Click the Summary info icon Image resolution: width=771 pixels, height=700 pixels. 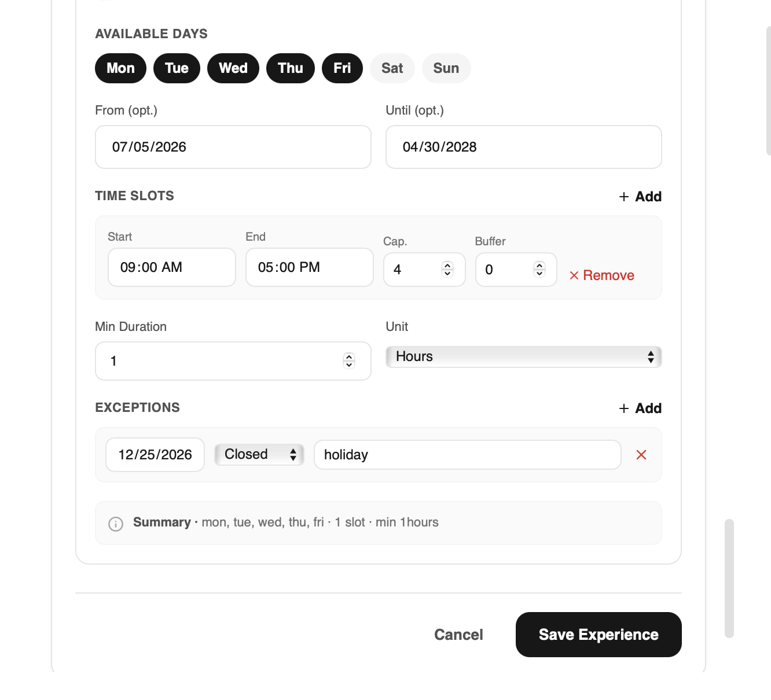[x=116, y=524]
